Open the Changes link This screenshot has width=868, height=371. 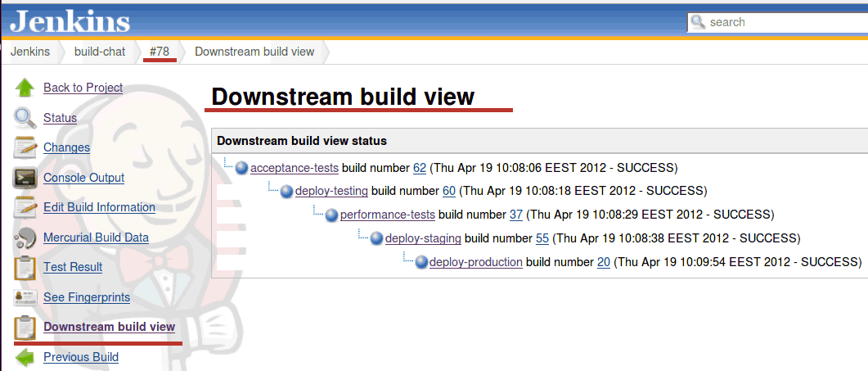click(x=66, y=147)
